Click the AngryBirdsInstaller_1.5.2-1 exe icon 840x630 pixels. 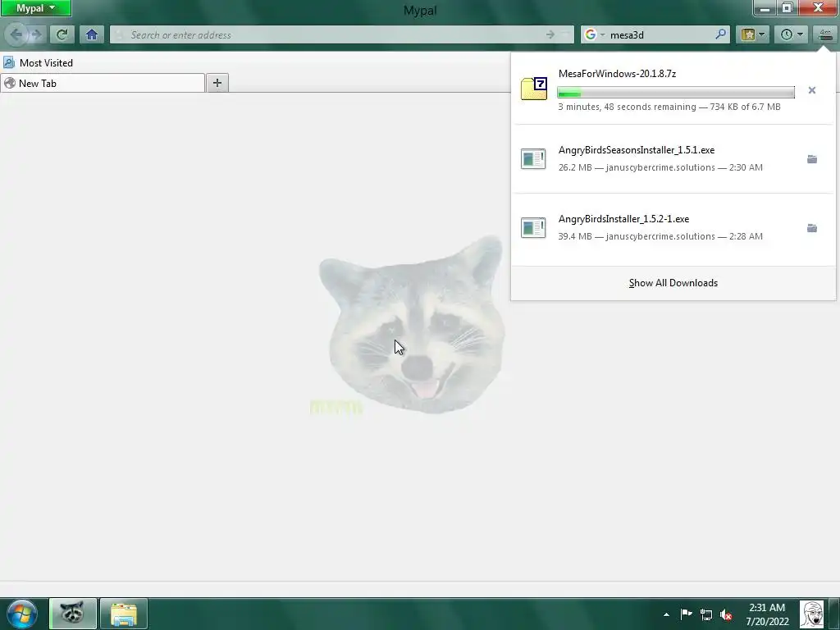click(533, 227)
